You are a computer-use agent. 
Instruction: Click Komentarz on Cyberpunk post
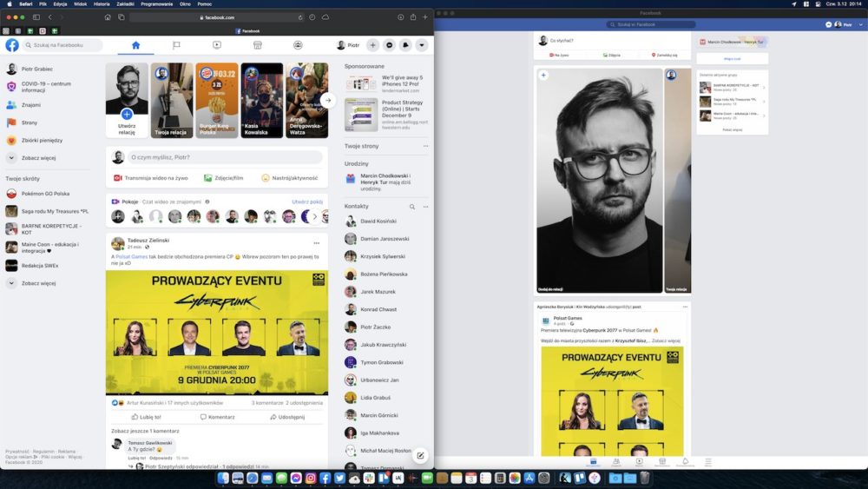pos(217,416)
